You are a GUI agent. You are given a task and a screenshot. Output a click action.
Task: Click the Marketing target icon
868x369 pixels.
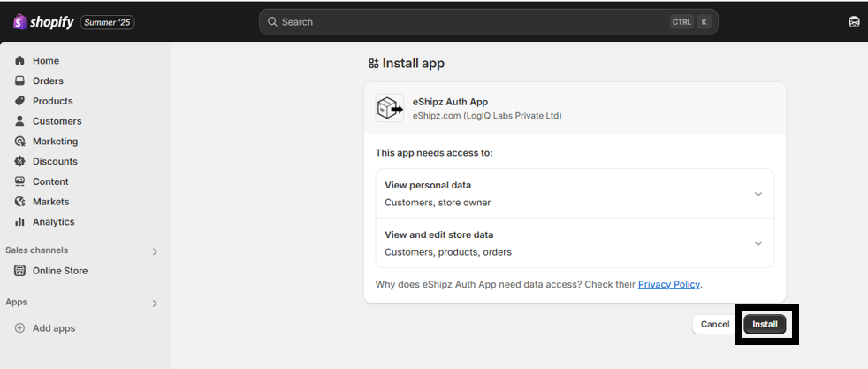point(20,142)
